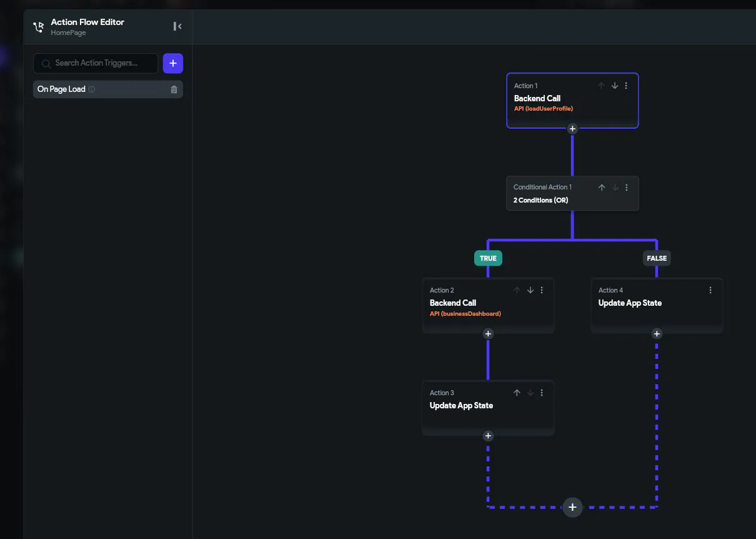Image resolution: width=756 pixels, height=539 pixels.
Task: Select the TRUE branch label
Action: pyautogui.click(x=488, y=258)
